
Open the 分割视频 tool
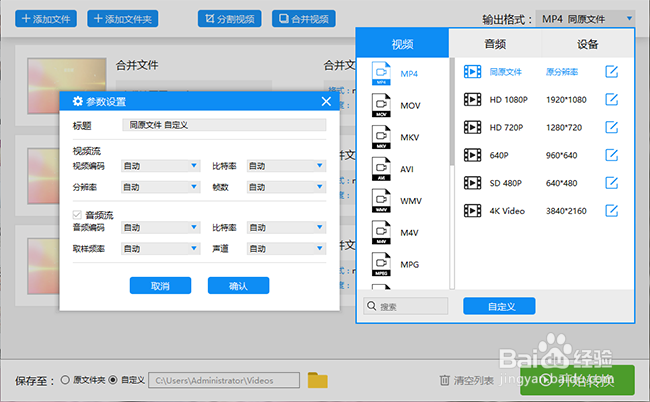230,19
